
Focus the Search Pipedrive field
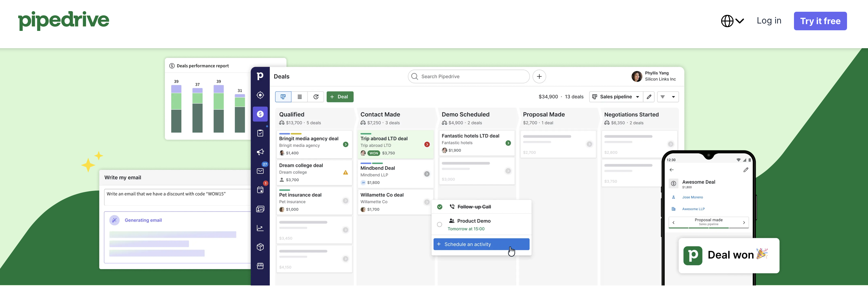469,77
